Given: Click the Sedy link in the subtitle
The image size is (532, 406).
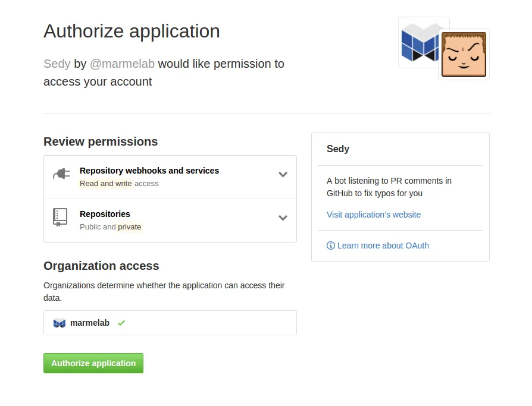Looking at the screenshot, I should [57, 64].
